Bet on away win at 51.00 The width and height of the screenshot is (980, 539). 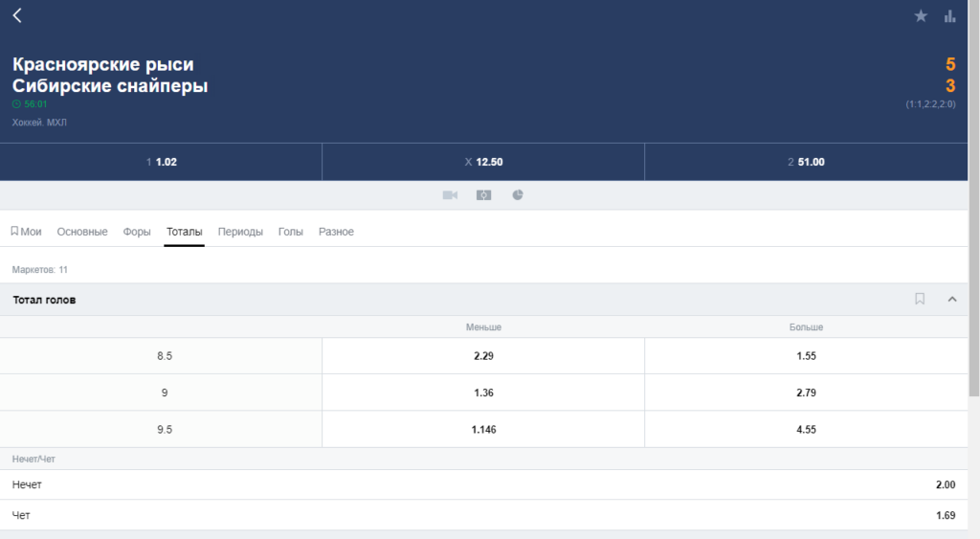point(806,162)
